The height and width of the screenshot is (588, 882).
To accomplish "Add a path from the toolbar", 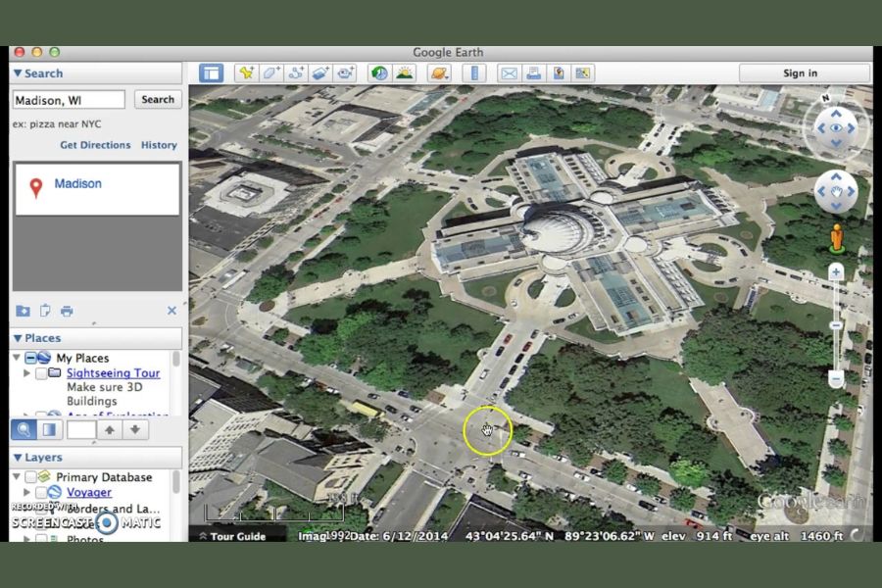I will click(x=296, y=73).
